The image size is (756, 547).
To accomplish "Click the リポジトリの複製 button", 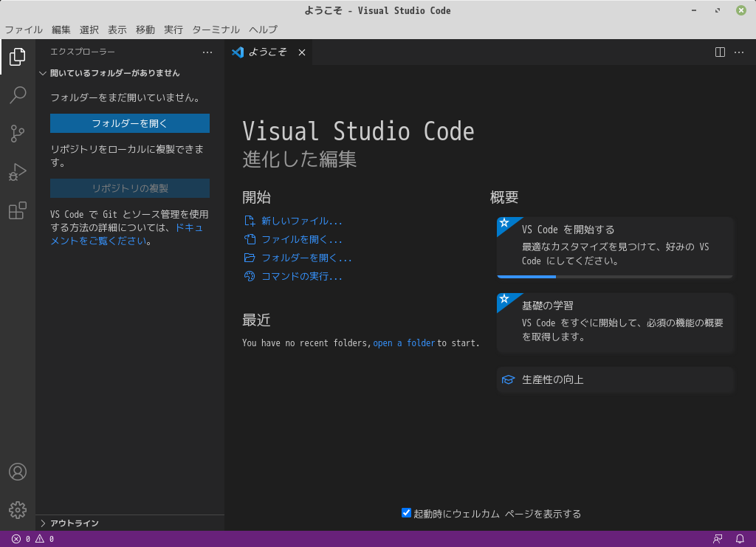I will (x=130, y=188).
